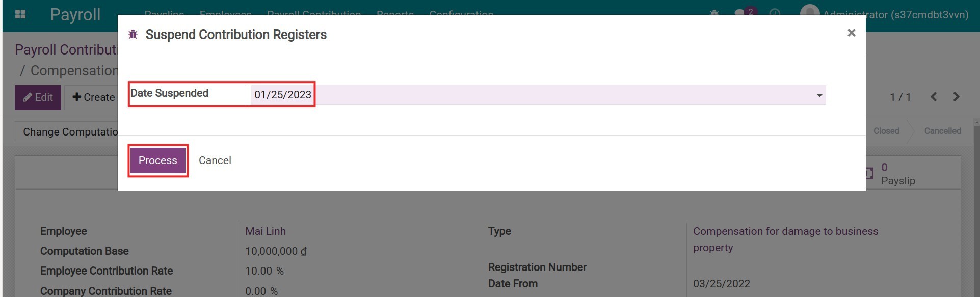Go to the next record arrow

coord(956,97)
